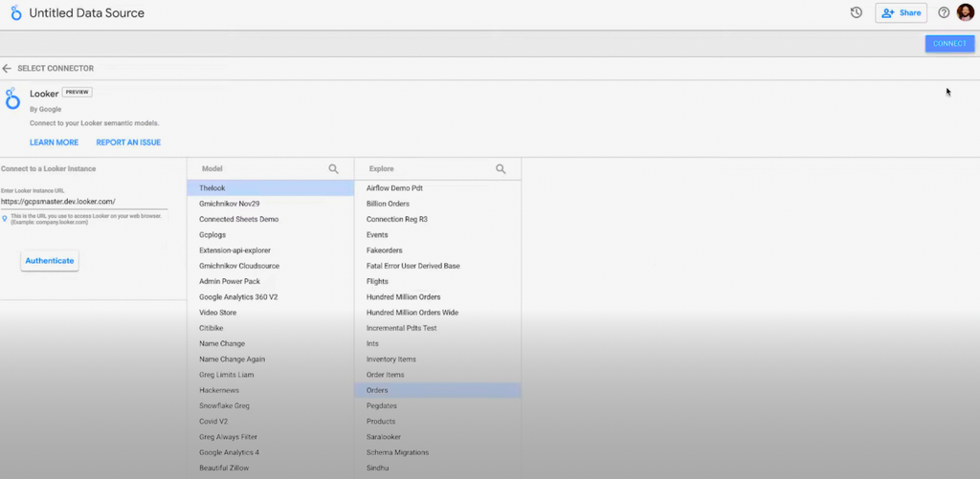Open version history clock icon
980x479 pixels.
coord(857,12)
